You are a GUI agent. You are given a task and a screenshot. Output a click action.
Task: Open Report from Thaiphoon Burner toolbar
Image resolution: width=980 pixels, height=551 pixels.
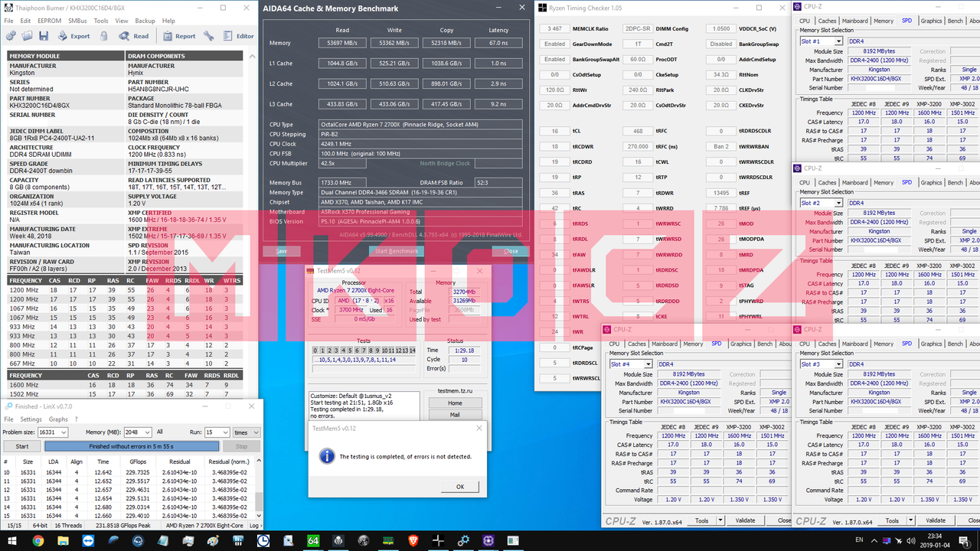pos(178,36)
